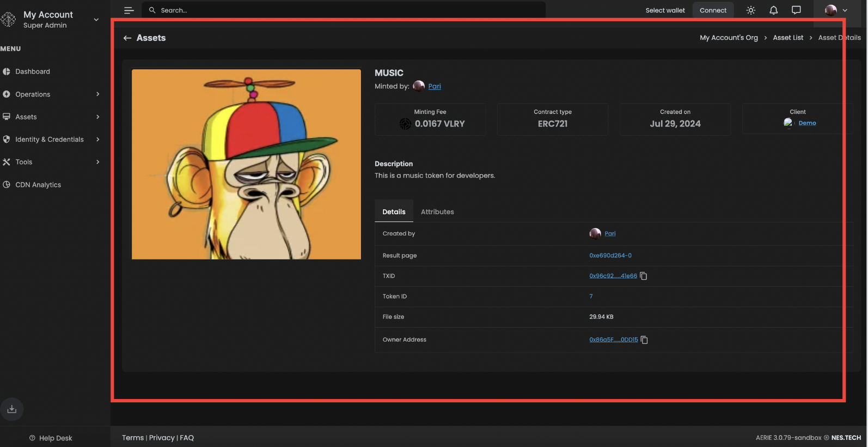This screenshot has width=868, height=447.
Task: Copy the Owner Address value
Action: [x=644, y=340]
